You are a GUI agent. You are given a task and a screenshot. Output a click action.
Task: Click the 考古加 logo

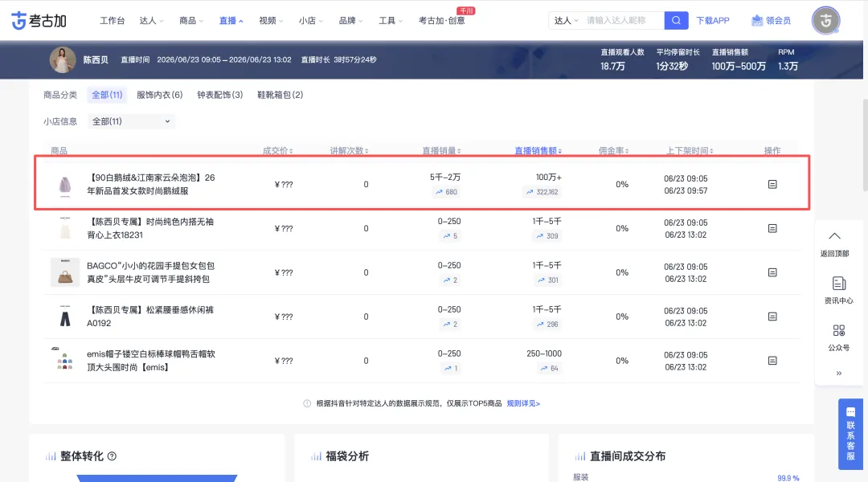pos(39,20)
